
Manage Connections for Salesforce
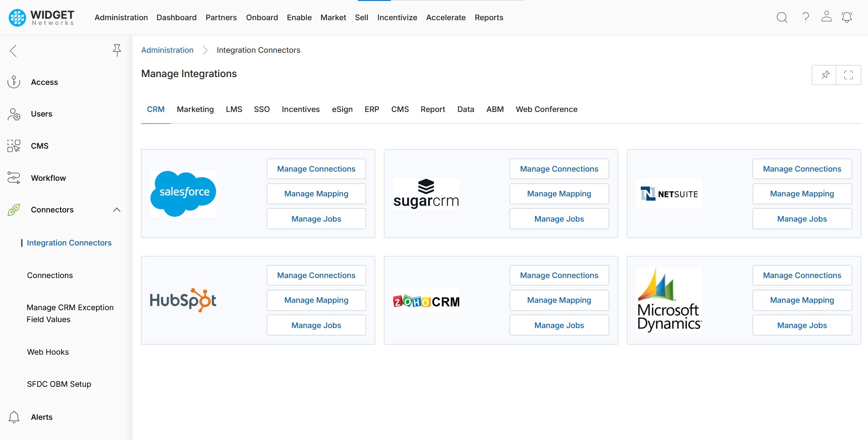pos(316,169)
